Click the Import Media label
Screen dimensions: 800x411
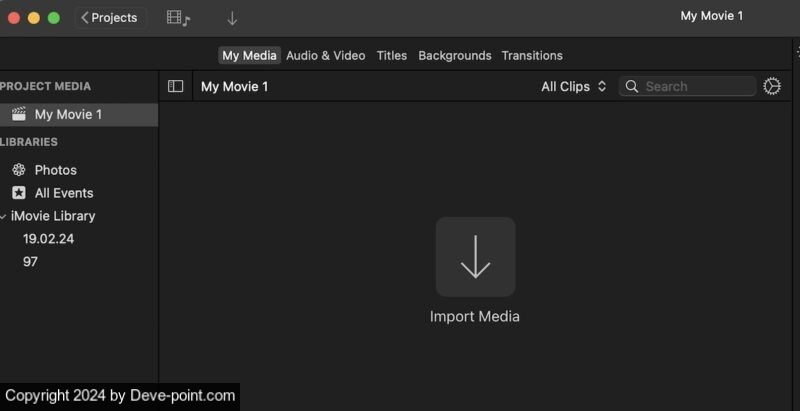coord(475,317)
